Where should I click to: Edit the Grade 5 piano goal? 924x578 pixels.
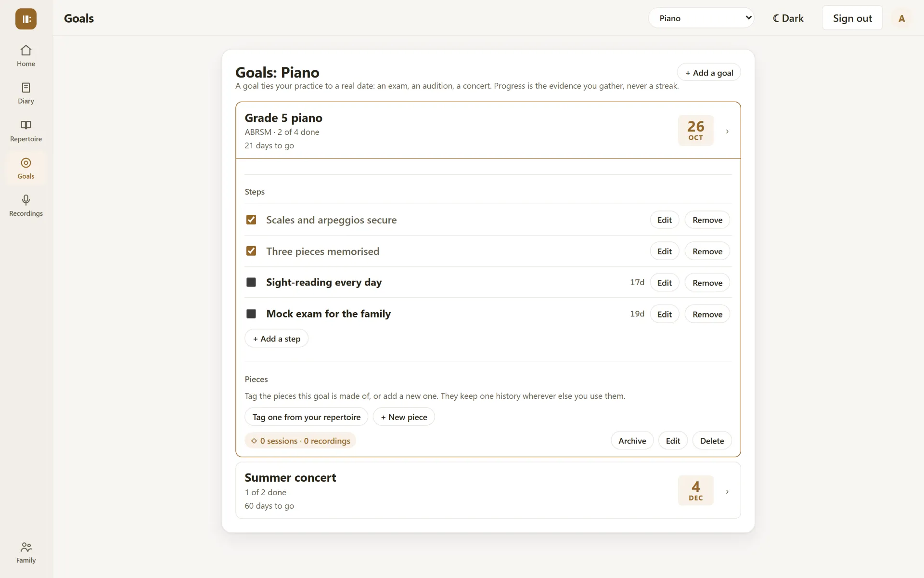coord(673,441)
